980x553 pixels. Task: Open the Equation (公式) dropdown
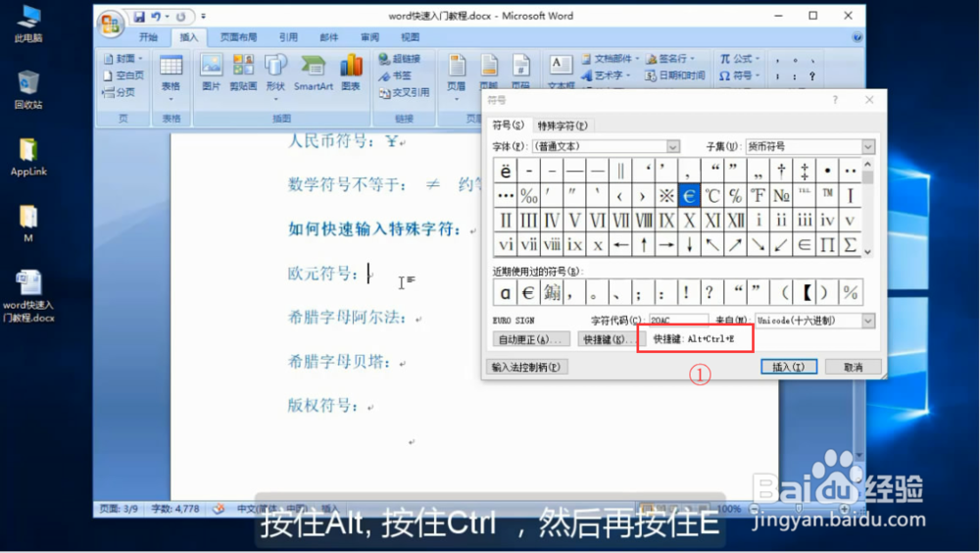click(x=739, y=58)
